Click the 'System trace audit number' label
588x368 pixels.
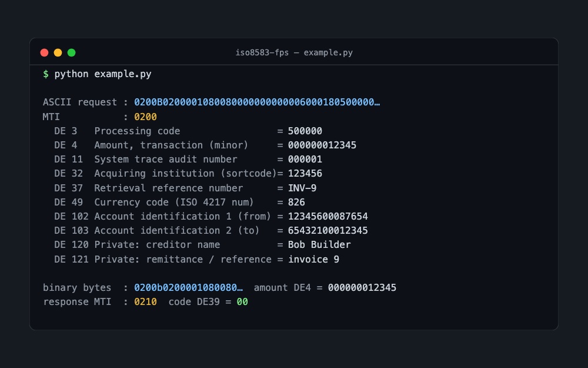coord(165,159)
